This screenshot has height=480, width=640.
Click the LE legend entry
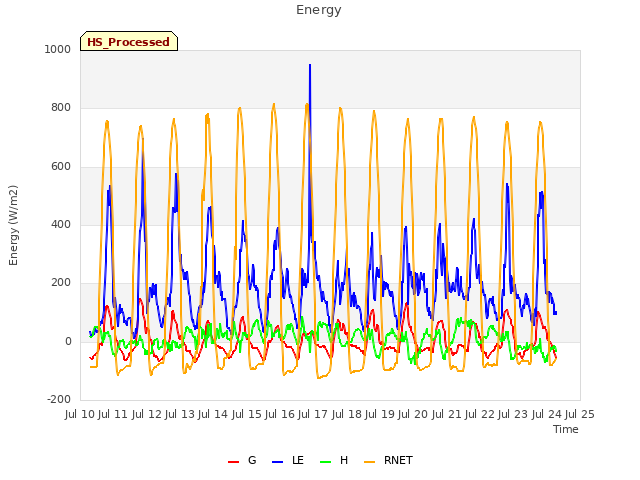click(x=288, y=460)
